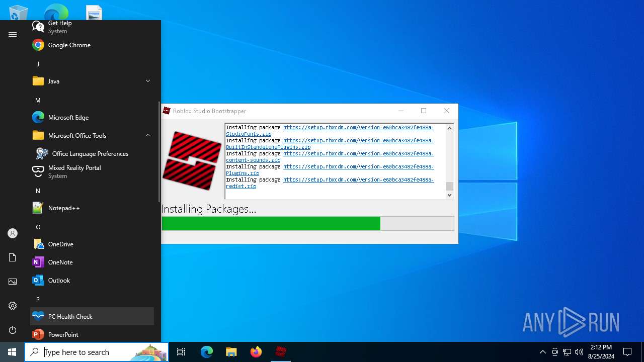Open Firefox from the taskbar
644x362 pixels.
[256, 352]
